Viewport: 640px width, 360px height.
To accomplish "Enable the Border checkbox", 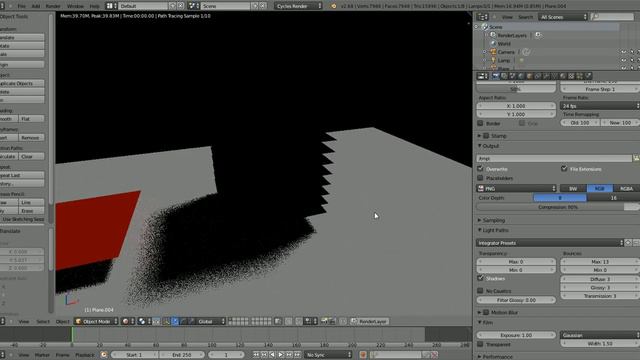I will coord(480,123).
